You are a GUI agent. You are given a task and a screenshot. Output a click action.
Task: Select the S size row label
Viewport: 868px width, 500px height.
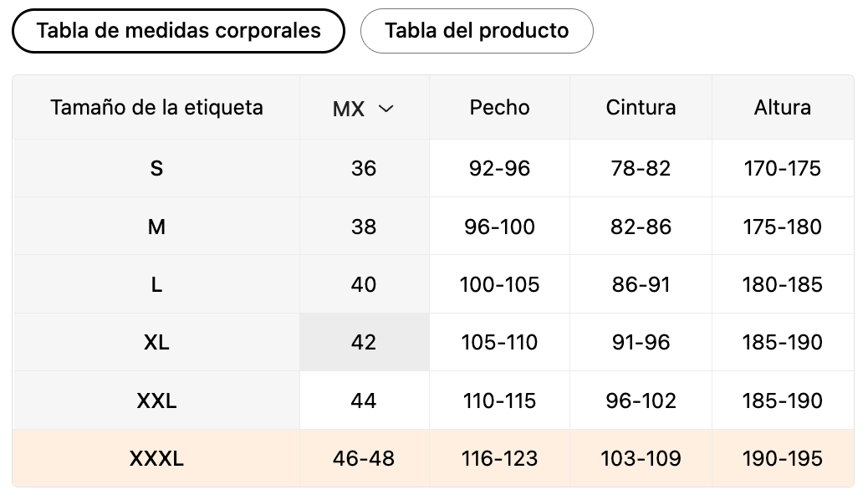156,168
